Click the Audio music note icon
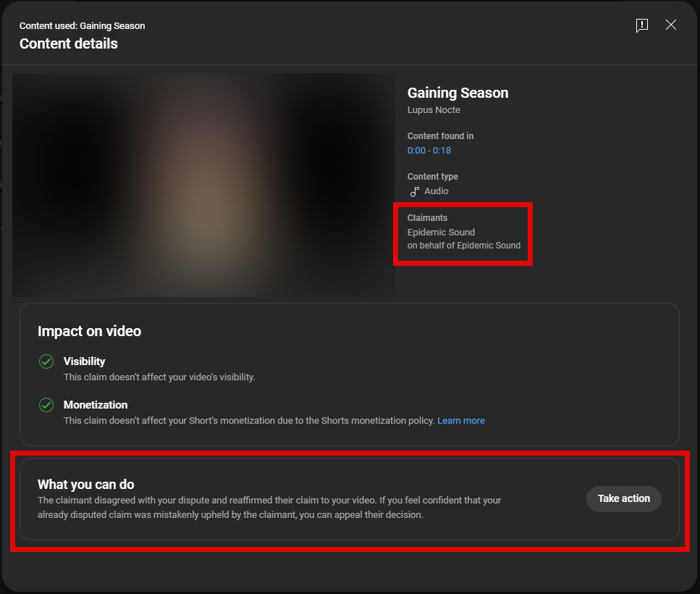This screenshot has height=594, width=700. [x=415, y=191]
